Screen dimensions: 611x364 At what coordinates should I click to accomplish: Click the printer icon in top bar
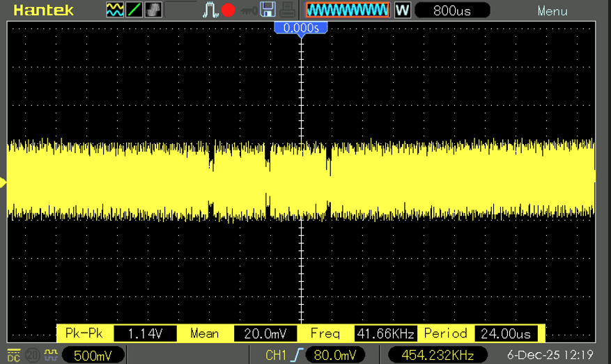286,10
